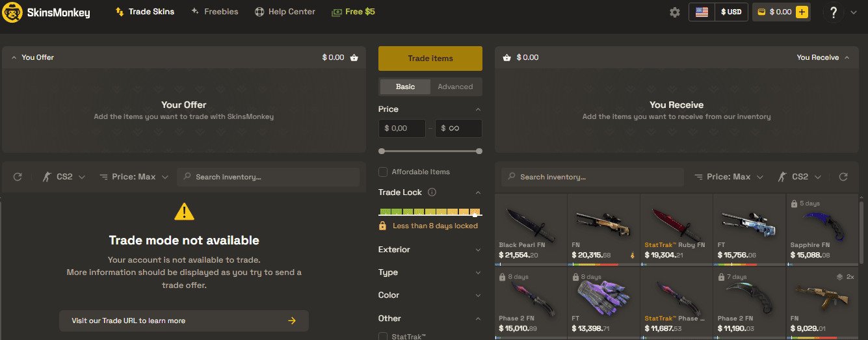The height and width of the screenshot is (340, 868).
Task: Expand the Color filter section
Action: click(430, 295)
